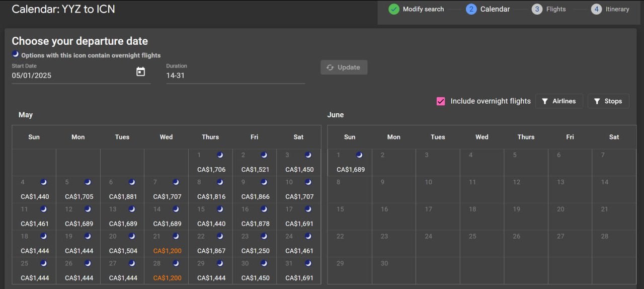Select May 8 fare CA$1,816

[211, 196]
